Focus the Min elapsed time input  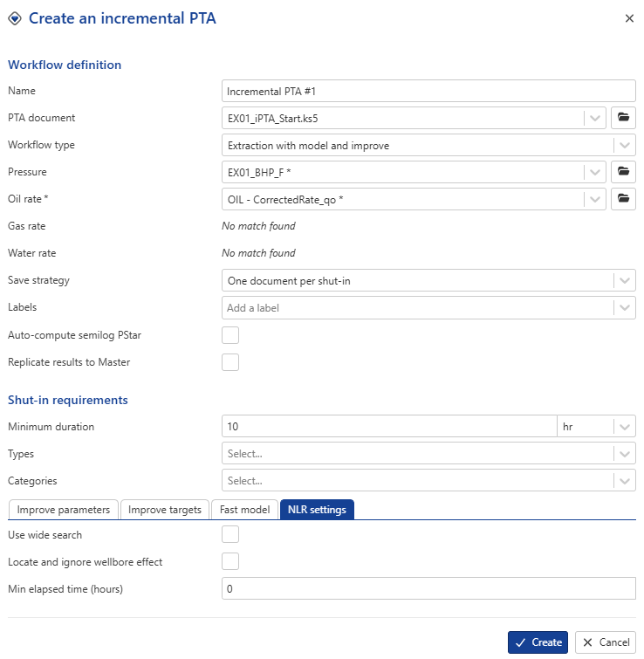(x=428, y=589)
